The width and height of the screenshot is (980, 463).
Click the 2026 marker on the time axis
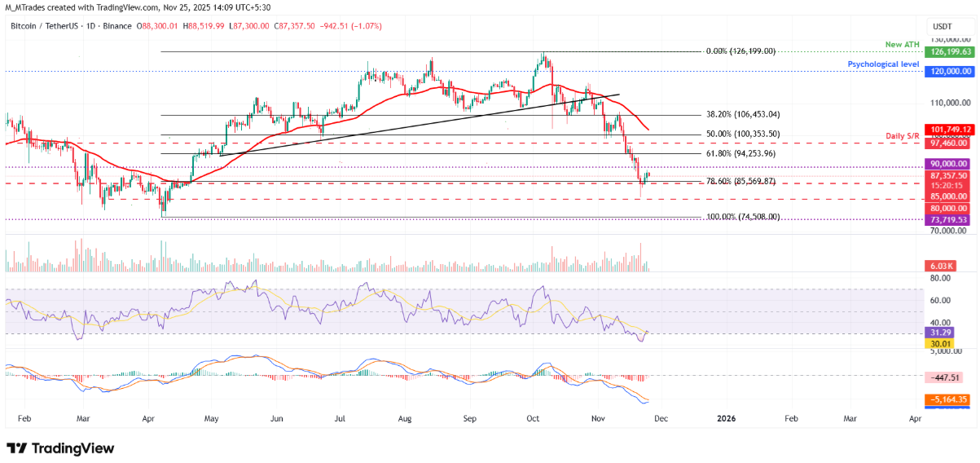[x=726, y=418]
